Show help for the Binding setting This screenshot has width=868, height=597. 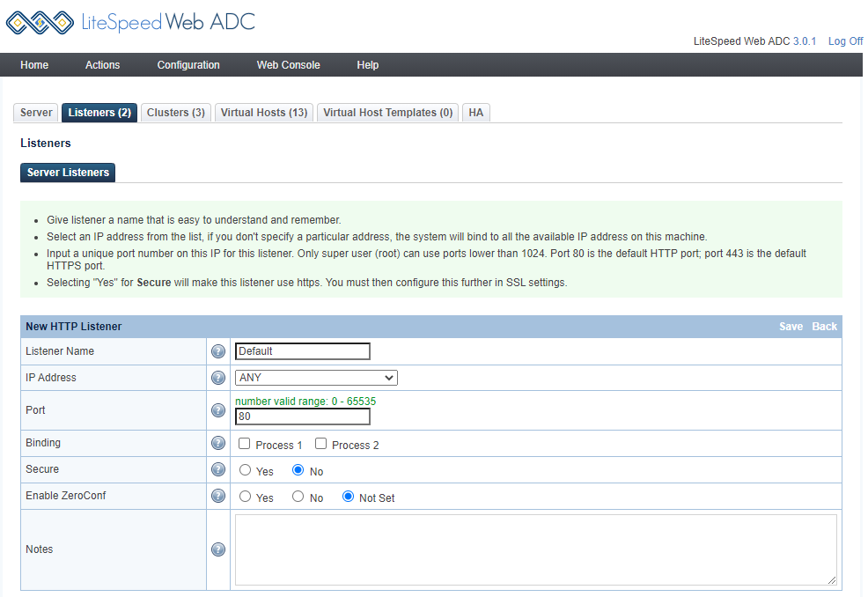click(x=218, y=444)
